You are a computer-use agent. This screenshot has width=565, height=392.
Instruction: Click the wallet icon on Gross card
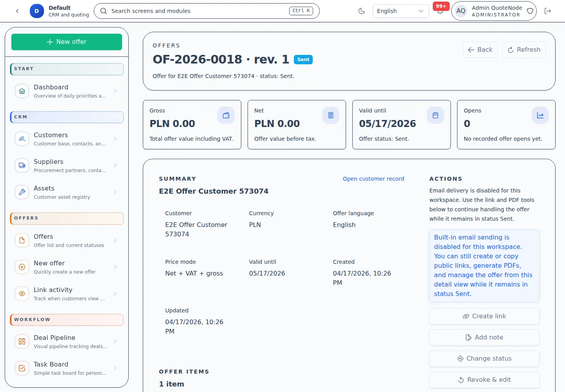coord(226,115)
